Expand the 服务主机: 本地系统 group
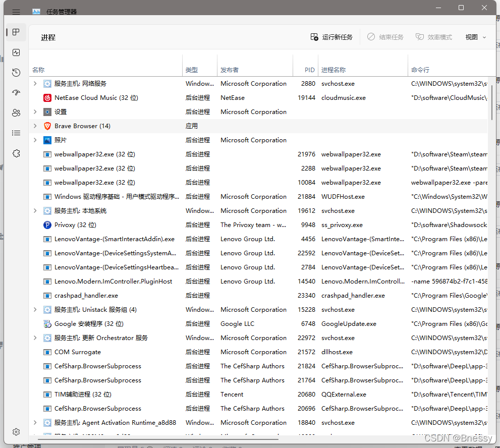The image size is (500, 448). (35, 211)
